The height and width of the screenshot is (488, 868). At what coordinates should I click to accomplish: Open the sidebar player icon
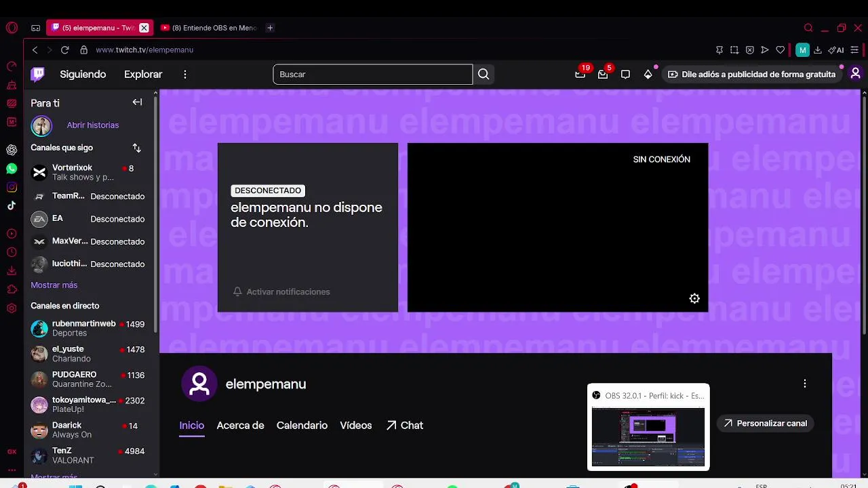coord(12,234)
